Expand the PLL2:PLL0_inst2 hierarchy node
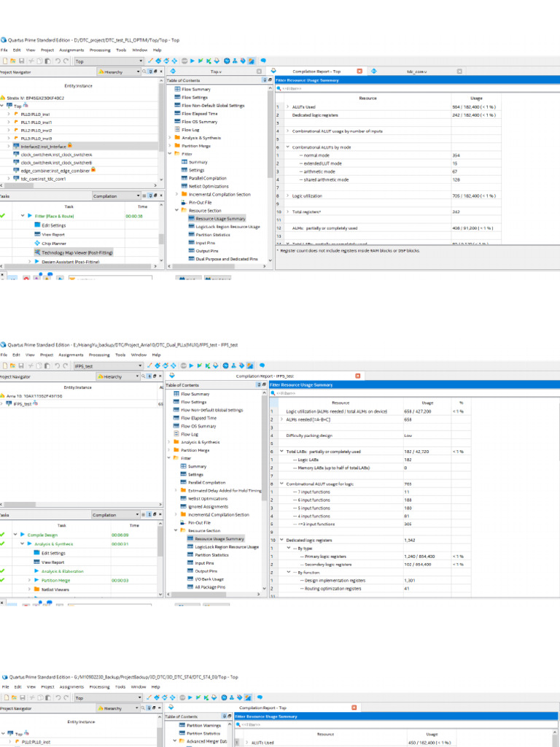The width and height of the screenshot is (560, 747). pos(8,130)
